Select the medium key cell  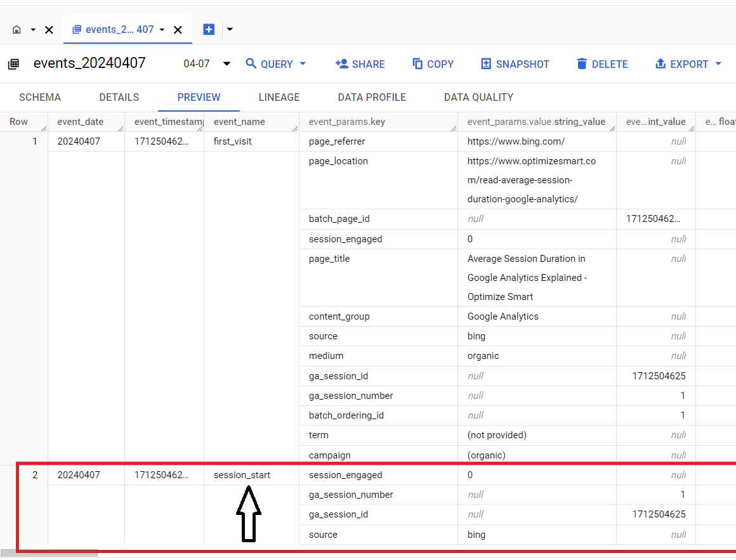325,356
